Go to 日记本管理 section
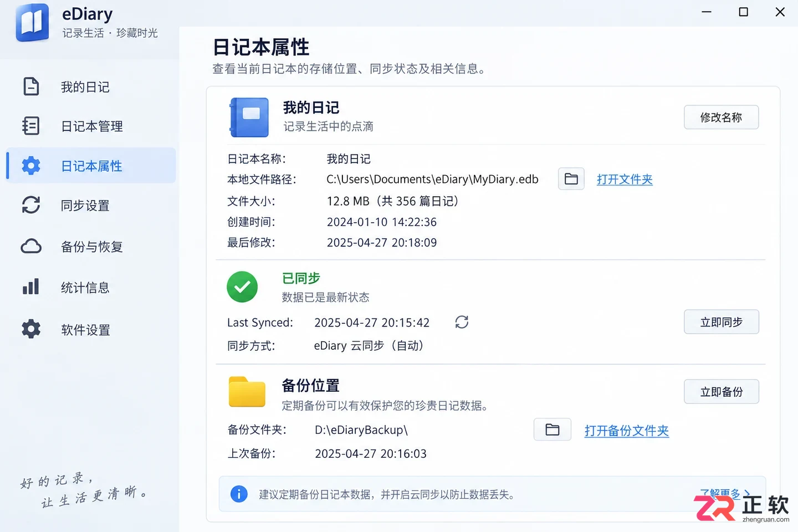 tap(91, 126)
